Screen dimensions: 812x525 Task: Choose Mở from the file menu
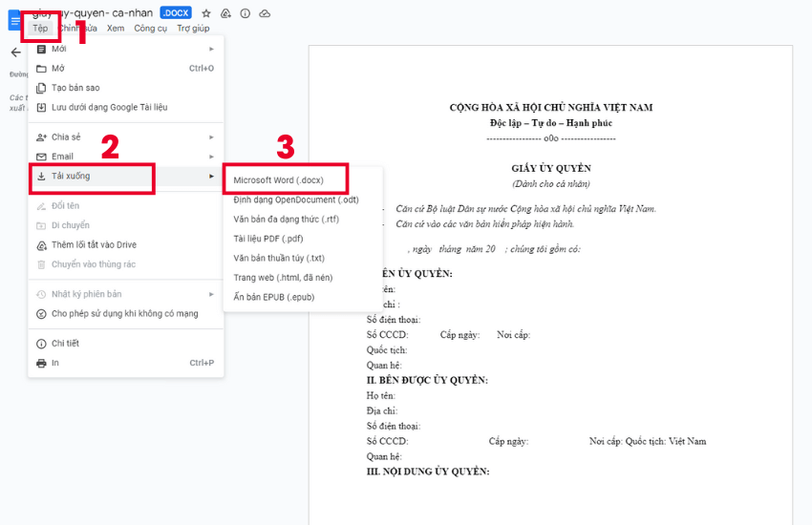point(126,69)
